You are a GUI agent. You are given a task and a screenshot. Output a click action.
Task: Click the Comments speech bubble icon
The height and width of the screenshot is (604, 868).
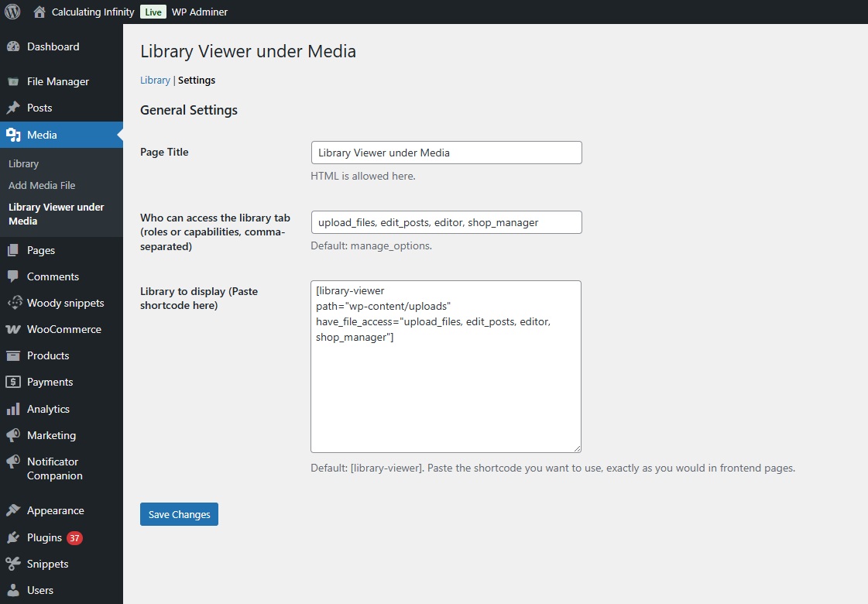pyautogui.click(x=13, y=276)
